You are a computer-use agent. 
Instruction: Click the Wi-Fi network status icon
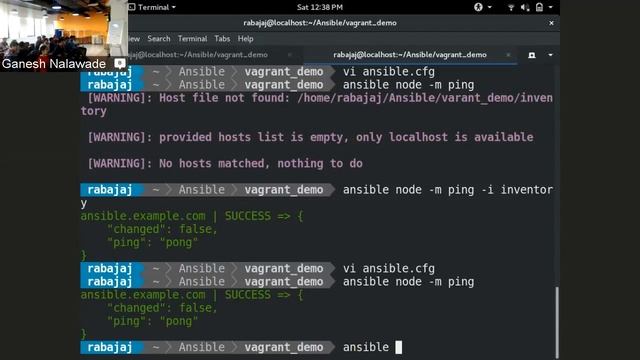coord(511,7)
